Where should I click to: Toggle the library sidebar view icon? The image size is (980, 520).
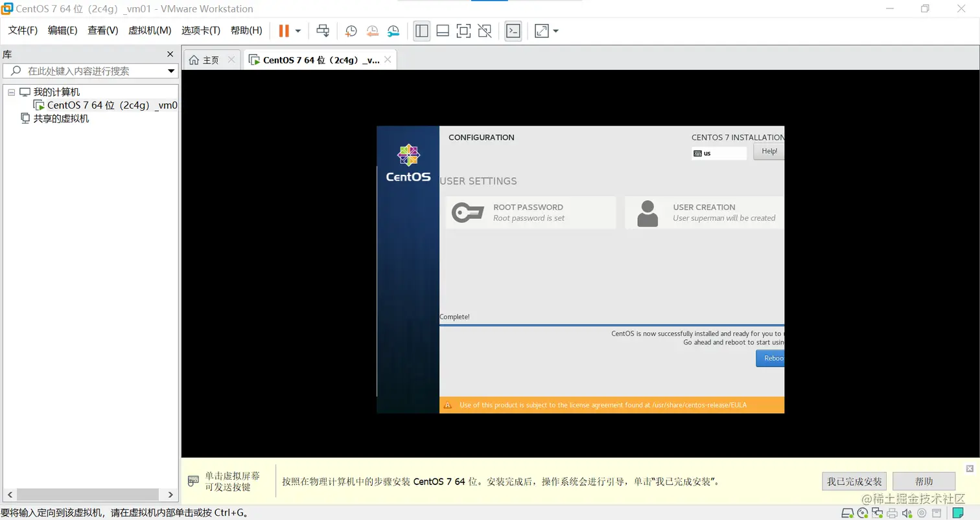[422, 30]
